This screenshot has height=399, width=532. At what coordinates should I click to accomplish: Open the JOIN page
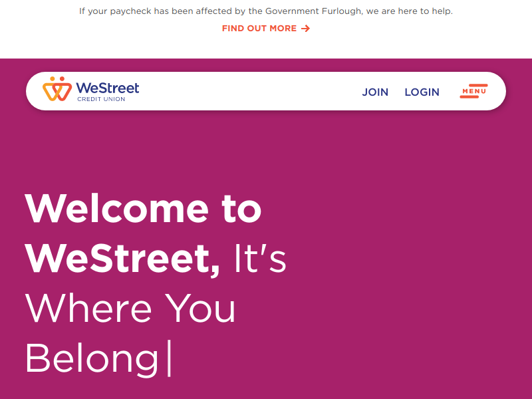click(x=375, y=92)
